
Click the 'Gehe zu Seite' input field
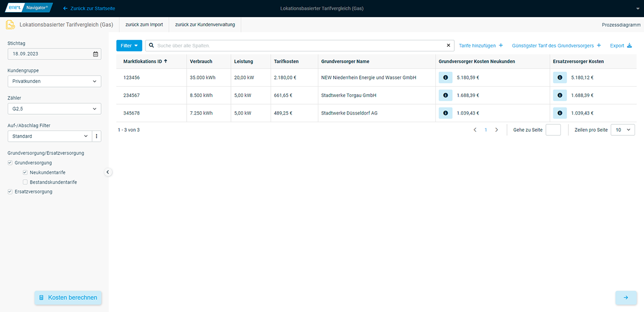(x=553, y=130)
